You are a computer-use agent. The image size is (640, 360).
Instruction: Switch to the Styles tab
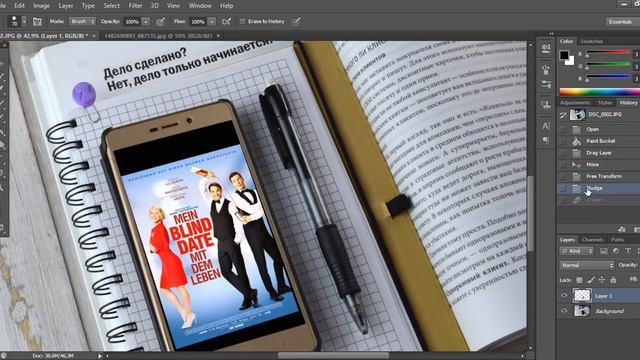[604, 102]
